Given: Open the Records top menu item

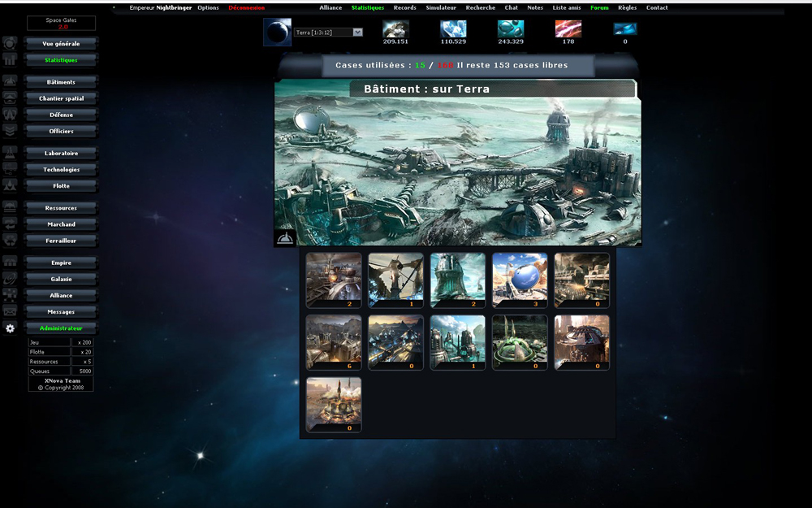Looking at the screenshot, I should pos(404,7).
